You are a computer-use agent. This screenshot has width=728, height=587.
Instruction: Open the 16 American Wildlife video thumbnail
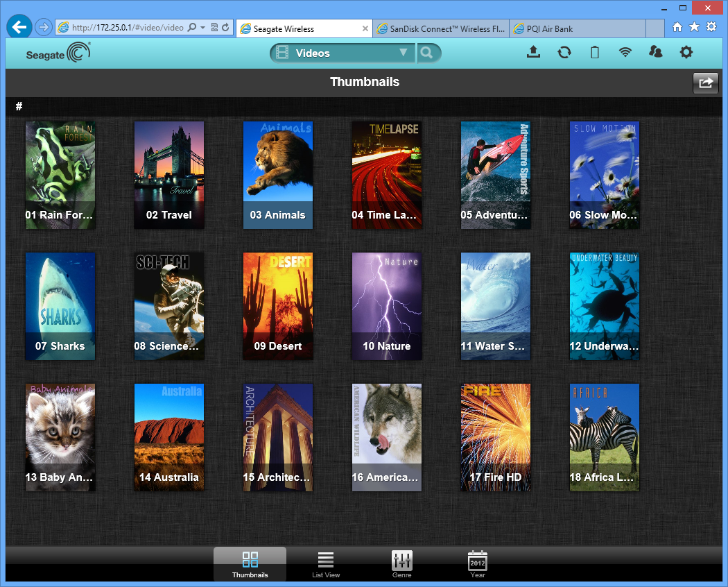coord(387,437)
